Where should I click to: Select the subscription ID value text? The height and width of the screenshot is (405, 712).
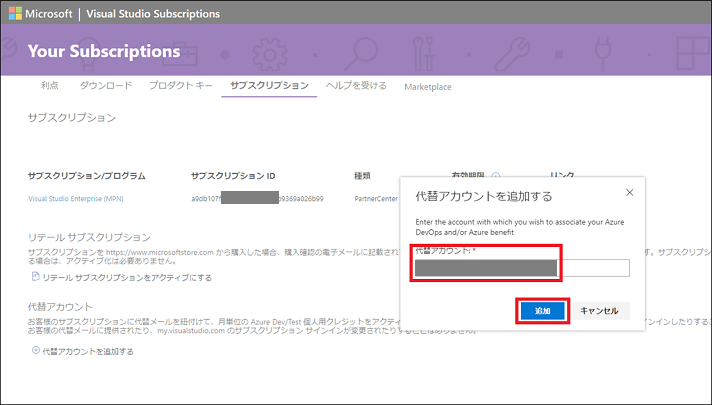coord(257,198)
